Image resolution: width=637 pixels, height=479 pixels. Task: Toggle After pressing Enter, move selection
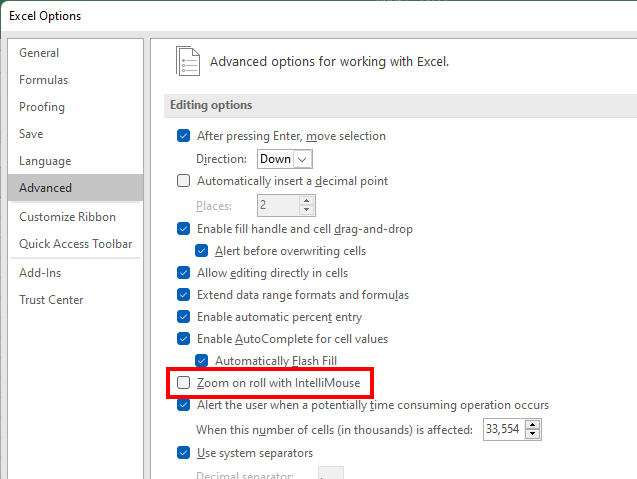pyautogui.click(x=184, y=136)
